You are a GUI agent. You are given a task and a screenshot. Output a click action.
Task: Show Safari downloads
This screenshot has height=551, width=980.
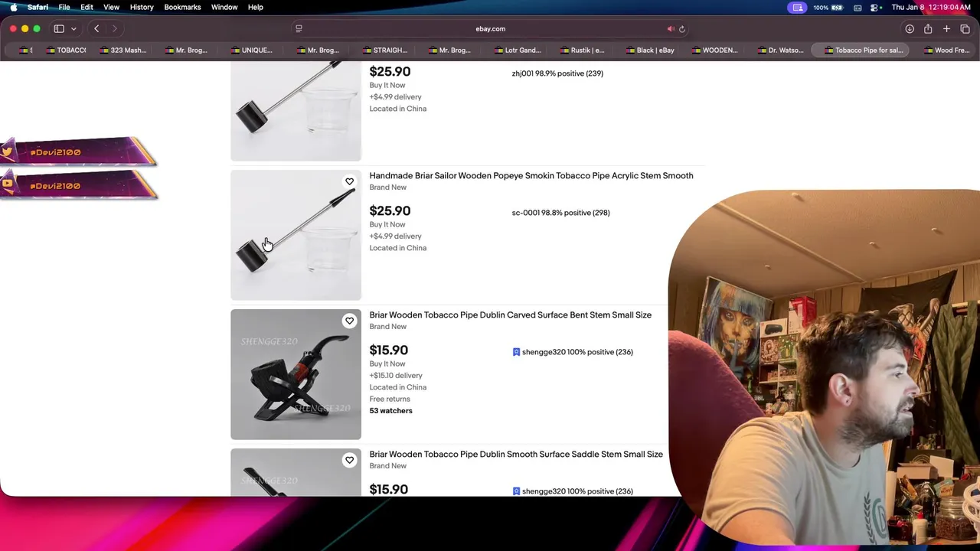pyautogui.click(x=910, y=29)
